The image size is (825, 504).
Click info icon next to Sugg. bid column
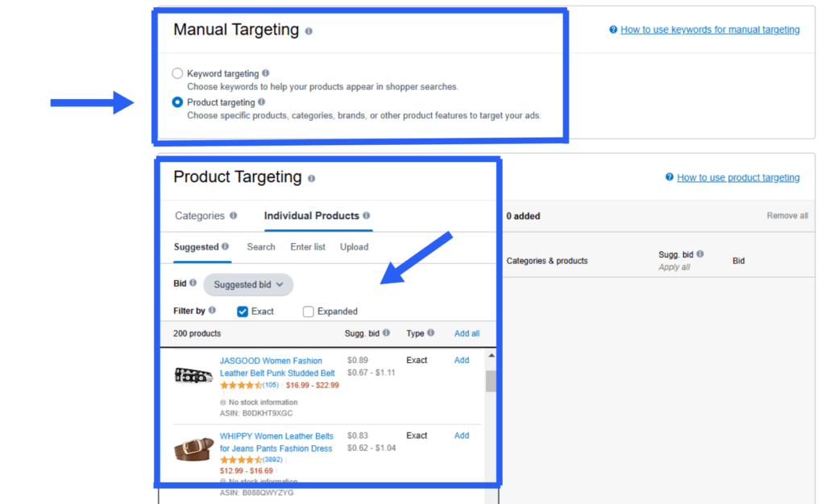click(x=387, y=333)
